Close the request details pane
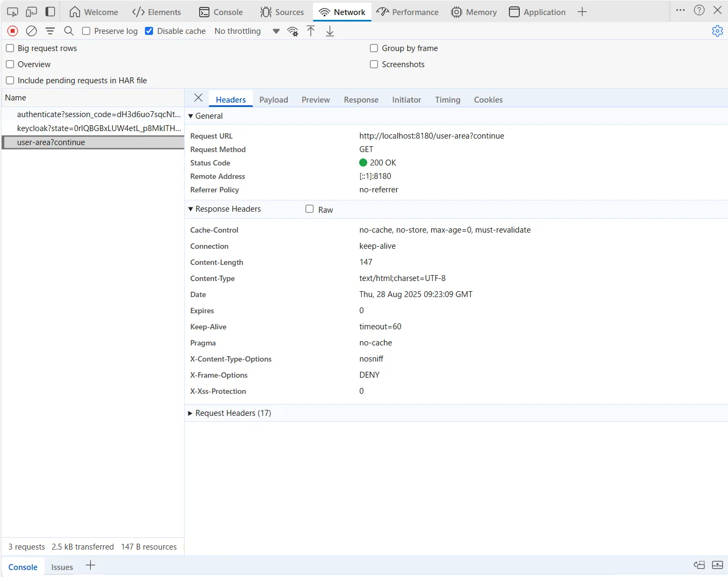This screenshot has width=728, height=577. [198, 98]
